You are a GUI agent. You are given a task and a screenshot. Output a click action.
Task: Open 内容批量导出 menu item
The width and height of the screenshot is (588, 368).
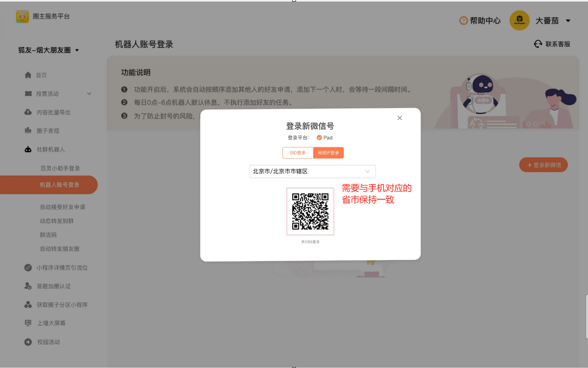tap(54, 112)
